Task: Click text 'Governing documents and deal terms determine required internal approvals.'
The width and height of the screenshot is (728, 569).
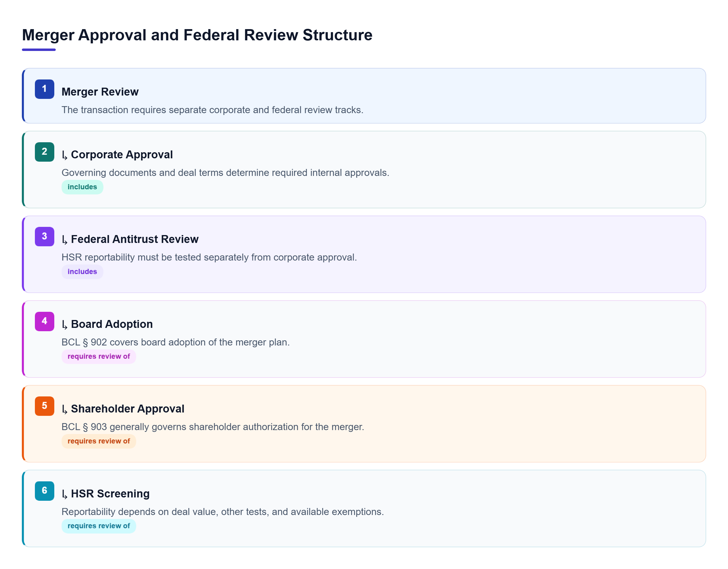Action: click(225, 173)
